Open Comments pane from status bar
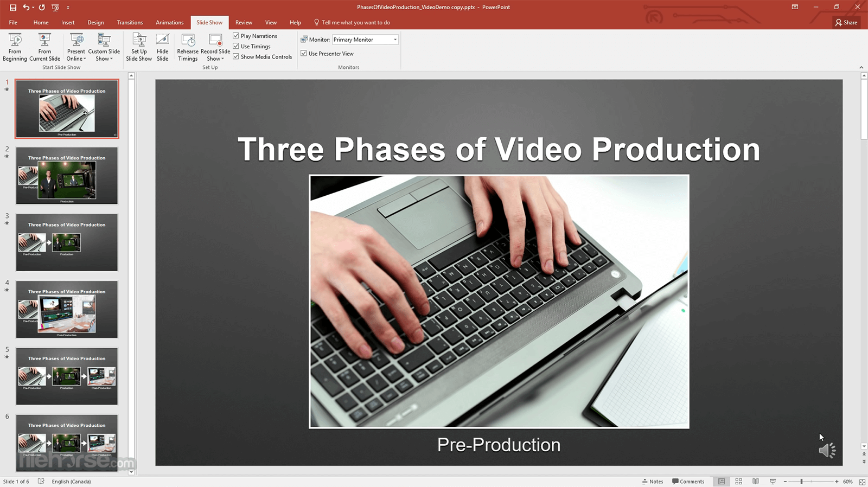This screenshot has height=487, width=868. point(688,482)
